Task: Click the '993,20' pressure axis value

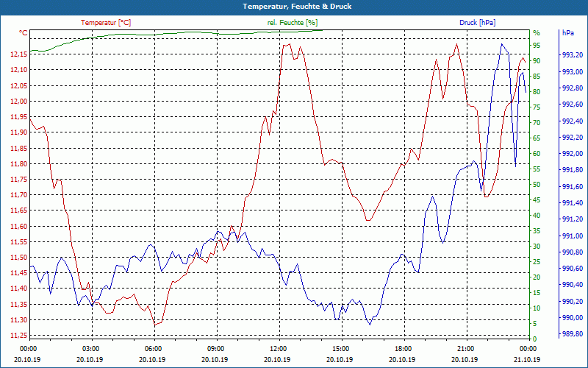Action: point(573,55)
